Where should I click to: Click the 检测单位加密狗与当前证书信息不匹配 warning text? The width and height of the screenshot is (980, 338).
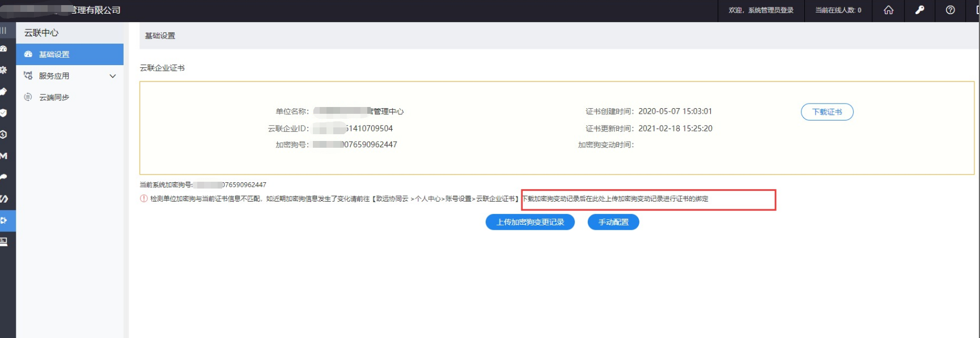tap(206, 199)
